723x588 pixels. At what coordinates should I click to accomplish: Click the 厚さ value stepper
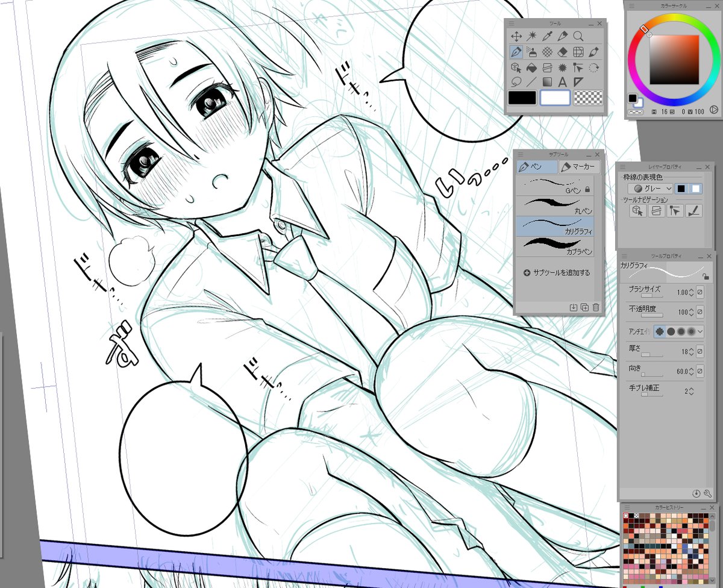(x=692, y=351)
